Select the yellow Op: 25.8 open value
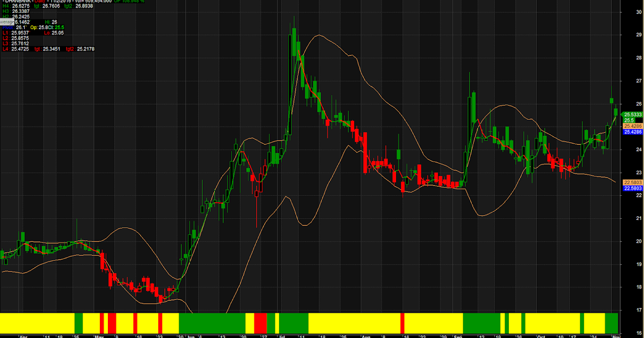This screenshot has width=644, height=338. tap(39, 27)
